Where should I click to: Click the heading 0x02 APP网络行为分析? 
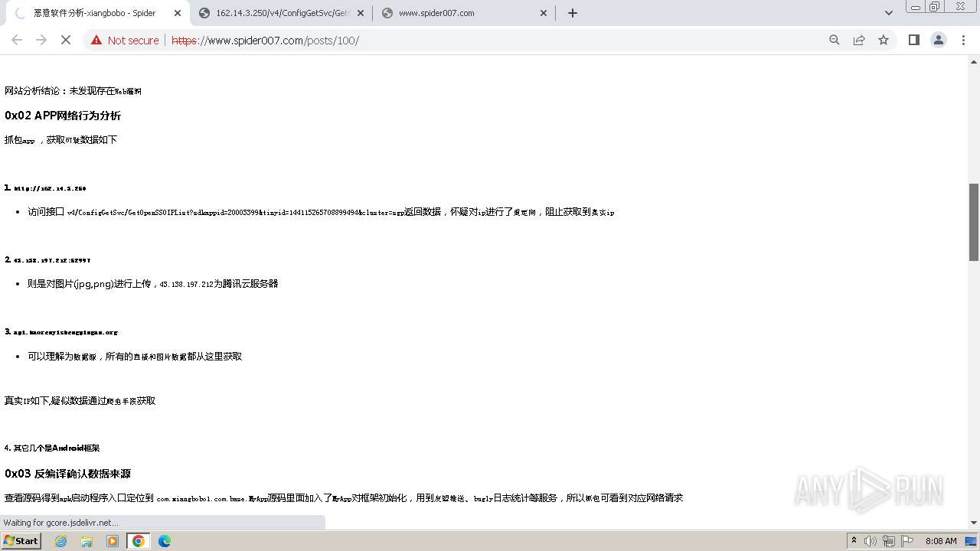(63, 116)
